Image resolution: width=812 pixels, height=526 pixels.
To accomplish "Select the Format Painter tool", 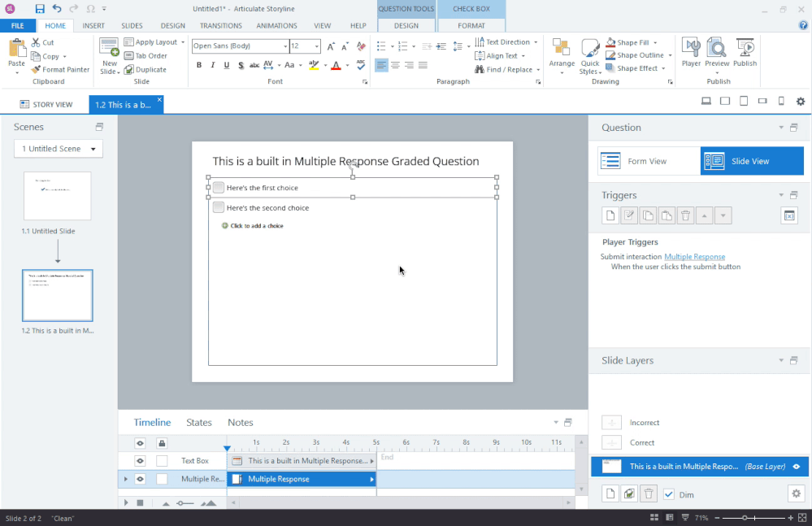I will coord(60,70).
